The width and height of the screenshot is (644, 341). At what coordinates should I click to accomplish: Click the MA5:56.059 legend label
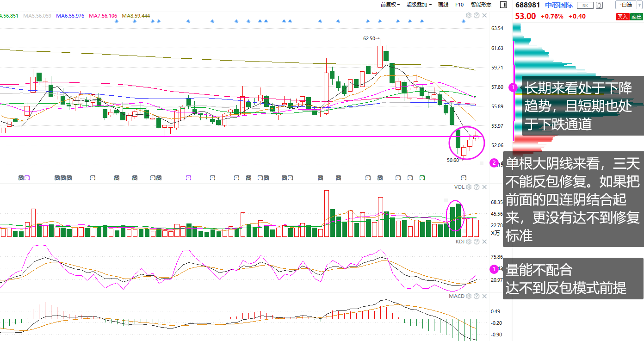[37, 16]
